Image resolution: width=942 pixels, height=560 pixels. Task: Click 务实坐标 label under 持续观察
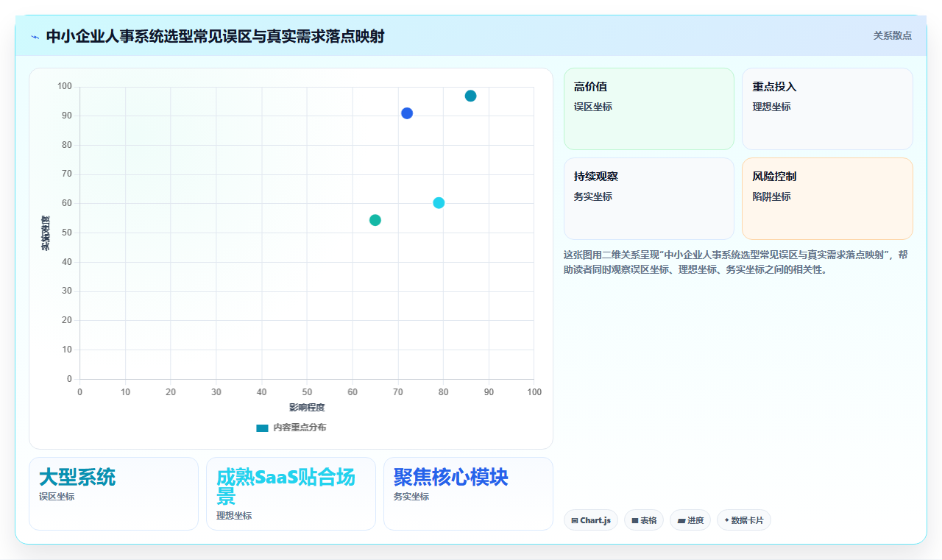pyautogui.click(x=593, y=196)
